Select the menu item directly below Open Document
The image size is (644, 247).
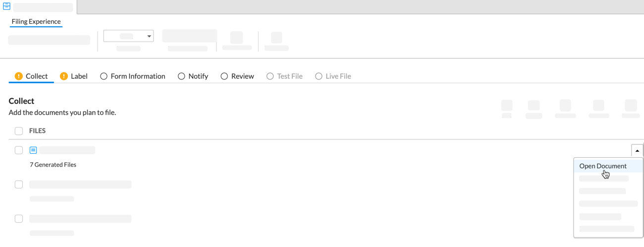pos(604,179)
